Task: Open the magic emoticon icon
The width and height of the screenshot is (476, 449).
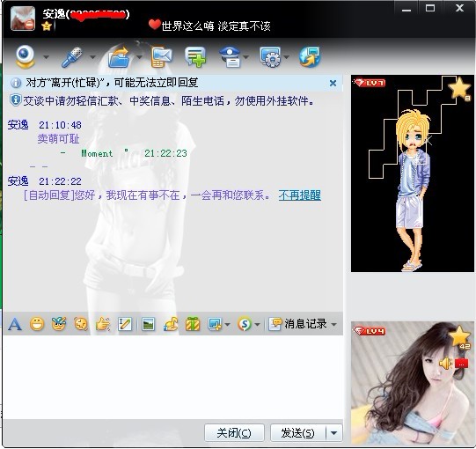Action: pyautogui.click(x=59, y=324)
